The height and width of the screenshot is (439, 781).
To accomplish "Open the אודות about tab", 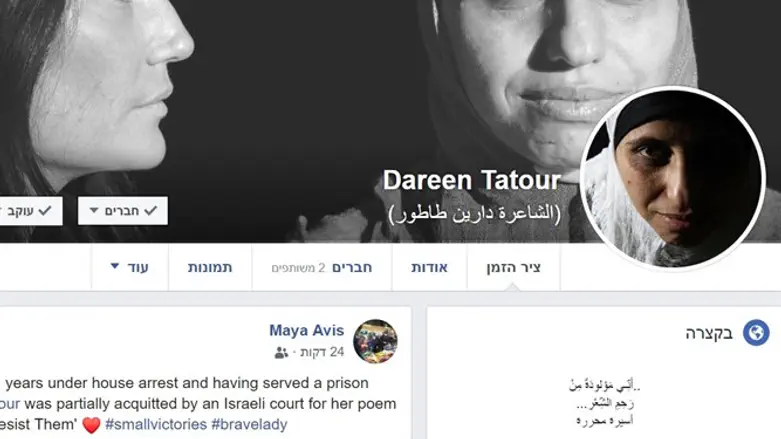I will (429, 268).
